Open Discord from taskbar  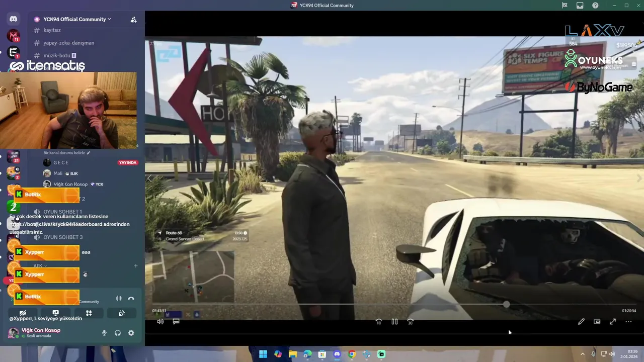point(337,354)
